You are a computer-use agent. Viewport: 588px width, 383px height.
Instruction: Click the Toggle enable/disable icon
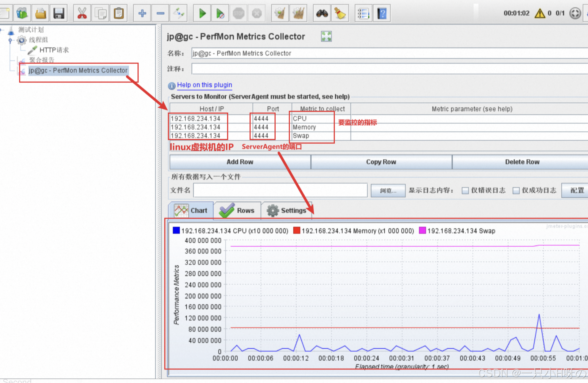click(179, 13)
